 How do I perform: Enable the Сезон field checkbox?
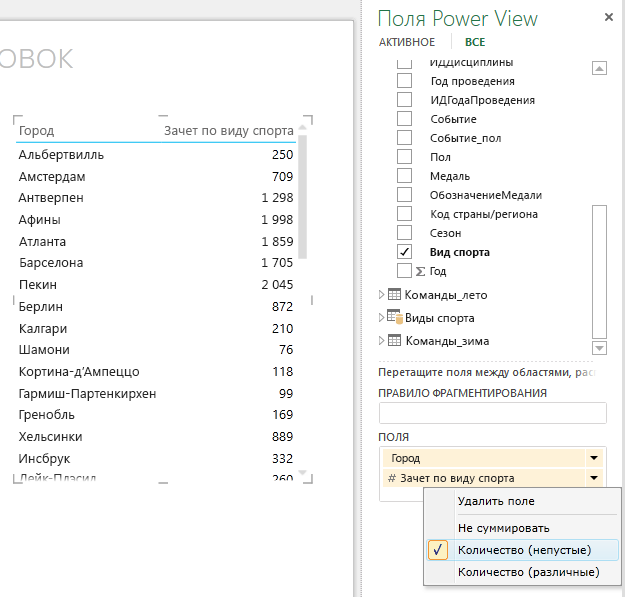(x=404, y=233)
